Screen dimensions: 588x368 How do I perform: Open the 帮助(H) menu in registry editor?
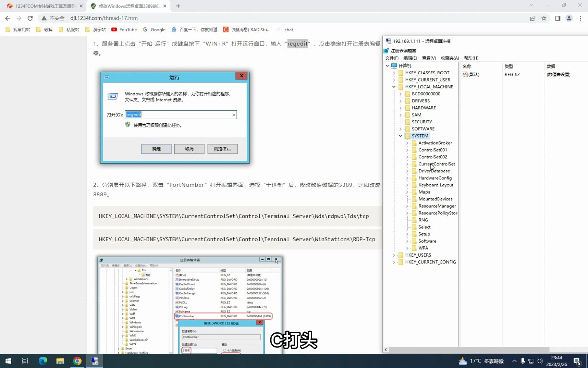[471, 58]
